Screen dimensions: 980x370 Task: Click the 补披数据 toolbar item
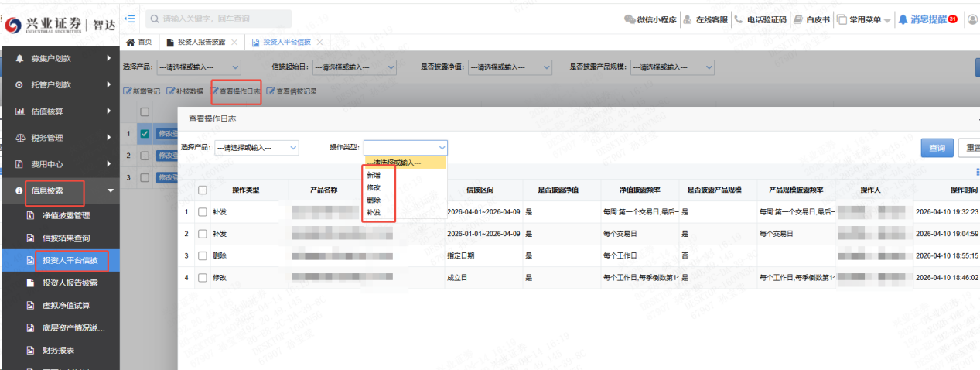186,91
